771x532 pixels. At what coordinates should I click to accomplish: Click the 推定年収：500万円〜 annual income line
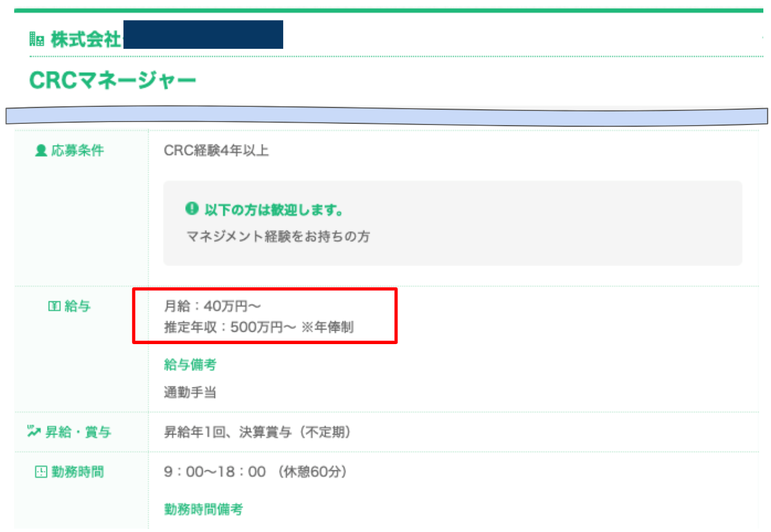point(259,327)
